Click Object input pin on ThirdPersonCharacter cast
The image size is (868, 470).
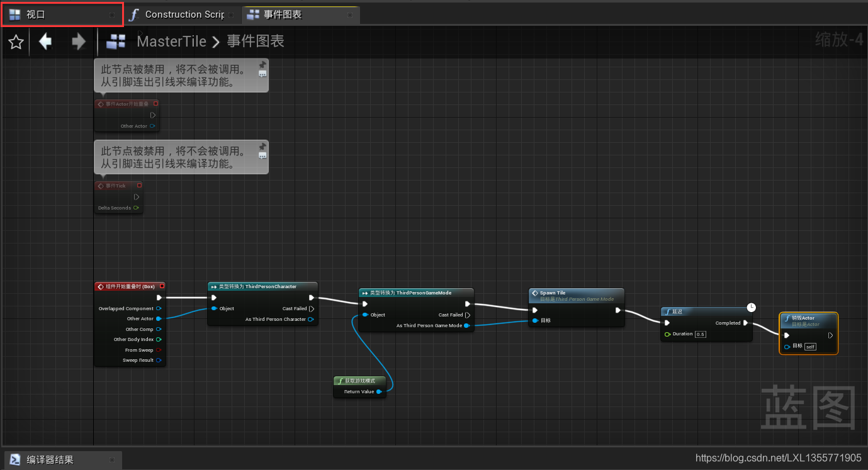[x=215, y=308]
